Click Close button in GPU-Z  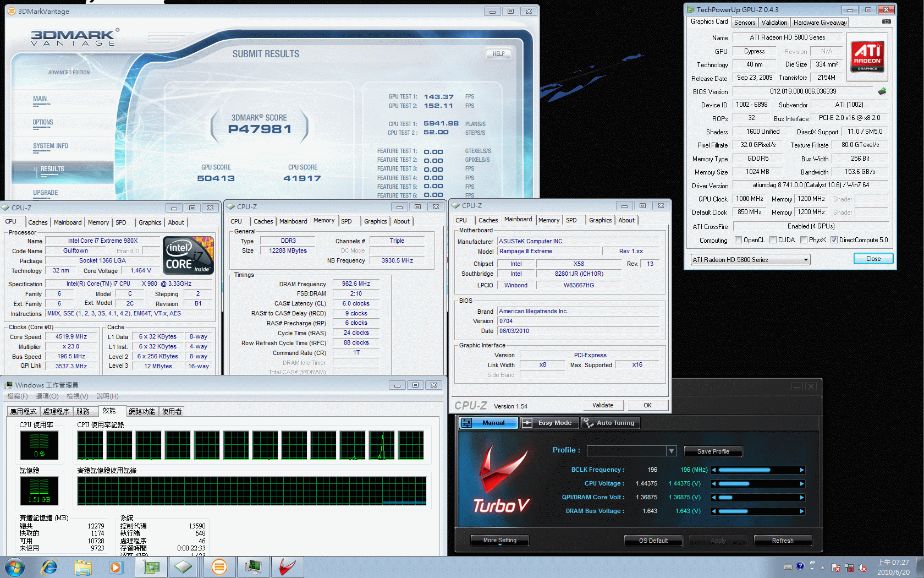(873, 259)
